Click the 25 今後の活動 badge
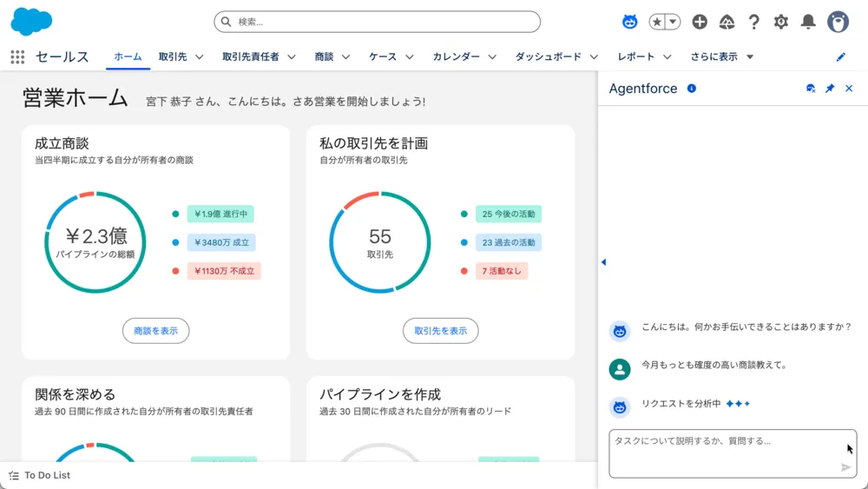The image size is (868, 489). pyautogui.click(x=508, y=214)
